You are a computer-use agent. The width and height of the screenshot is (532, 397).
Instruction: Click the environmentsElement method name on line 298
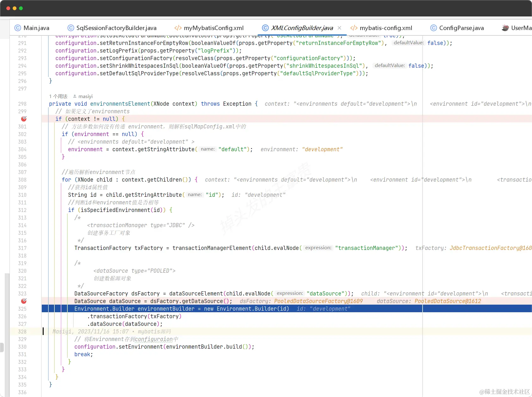(120, 104)
